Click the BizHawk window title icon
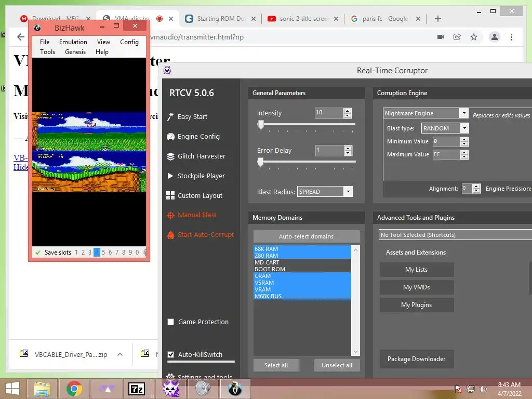 [37, 28]
